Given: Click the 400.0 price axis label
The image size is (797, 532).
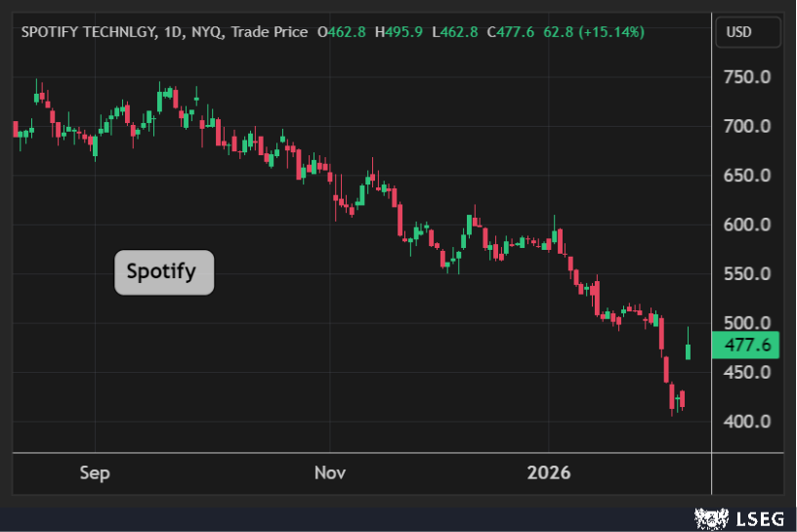Looking at the screenshot, I should (x=746, y=422).
